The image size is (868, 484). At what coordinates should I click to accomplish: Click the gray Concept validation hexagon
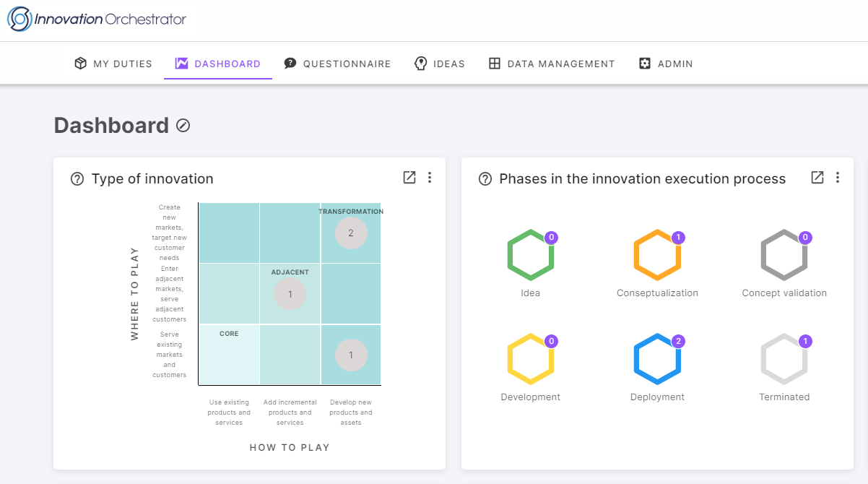[x=784, y=255]
